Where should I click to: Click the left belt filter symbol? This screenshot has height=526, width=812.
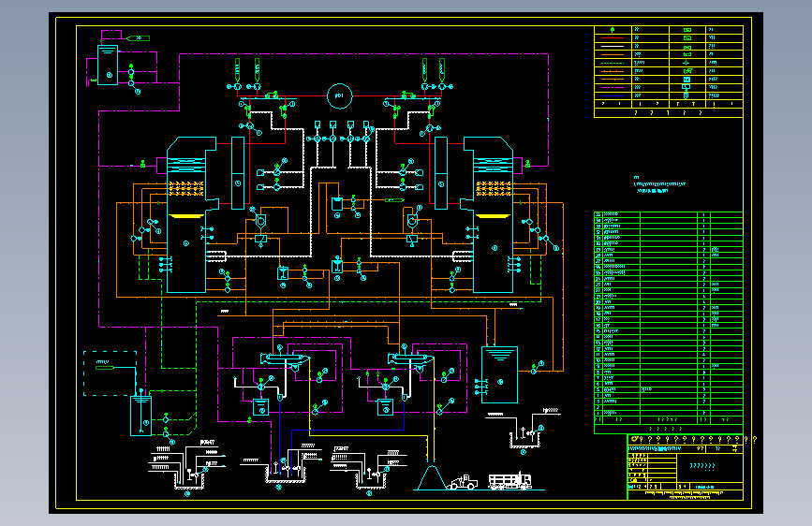[x=285, y=358]
